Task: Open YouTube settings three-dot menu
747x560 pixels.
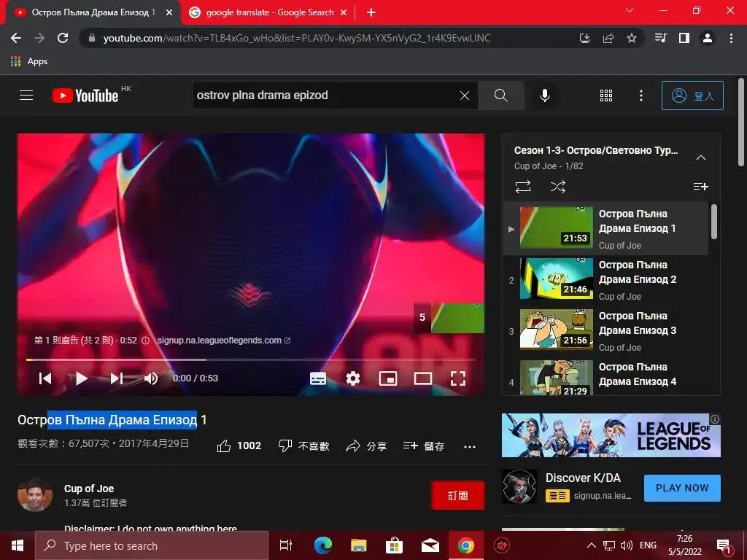Action: pos(640,96)
